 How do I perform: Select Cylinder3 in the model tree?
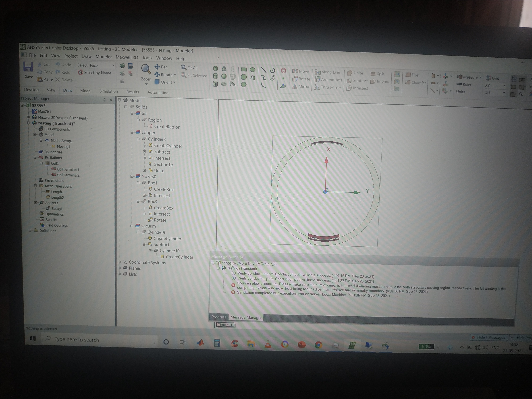(x=157, y=139)
